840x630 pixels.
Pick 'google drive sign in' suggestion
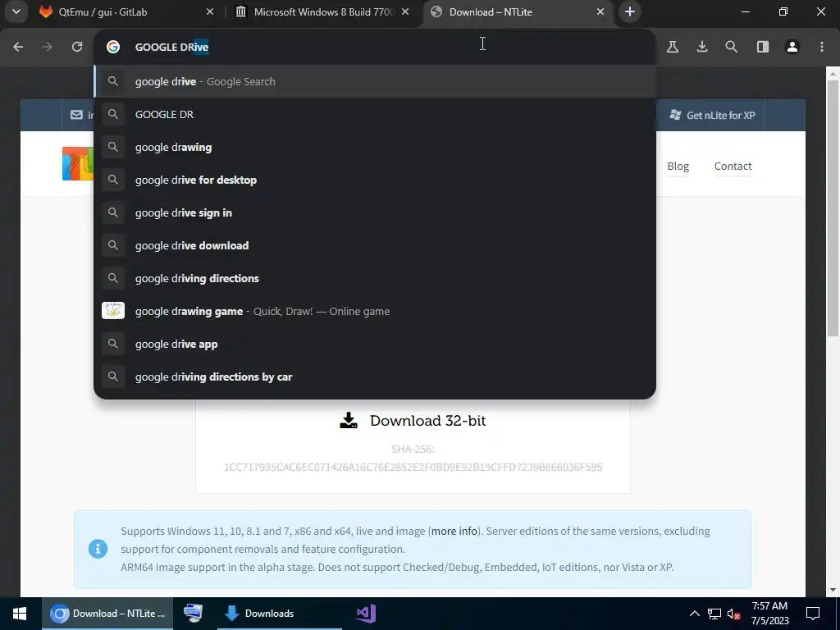pos(375,212)
